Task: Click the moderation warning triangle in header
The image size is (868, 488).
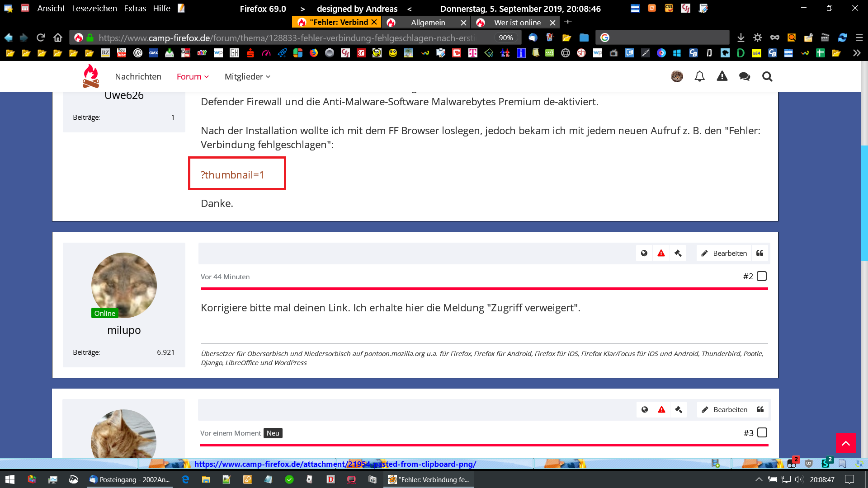Action: pyautogui.click(x=722, y=76)
